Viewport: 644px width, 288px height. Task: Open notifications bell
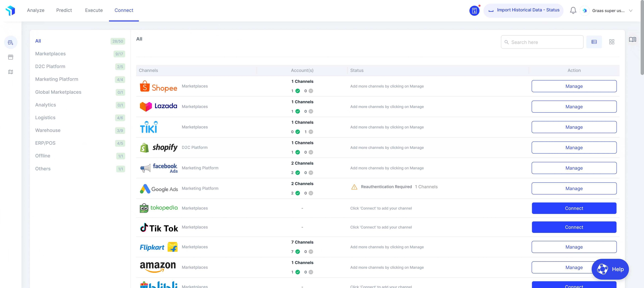573,11
